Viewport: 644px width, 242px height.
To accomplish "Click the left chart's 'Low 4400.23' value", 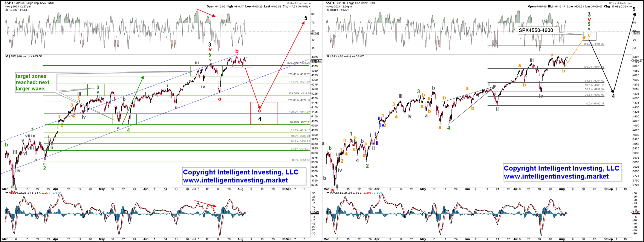I will 253,6.
